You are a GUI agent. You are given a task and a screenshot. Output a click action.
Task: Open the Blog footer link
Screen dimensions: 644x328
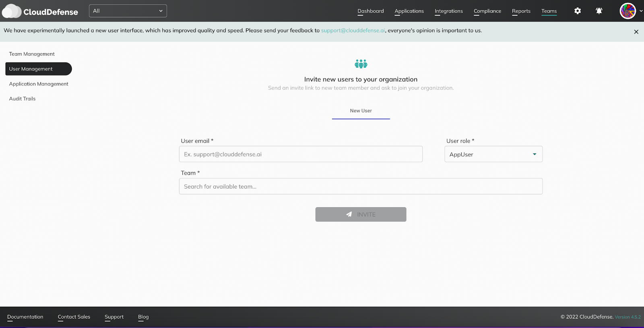143,317
